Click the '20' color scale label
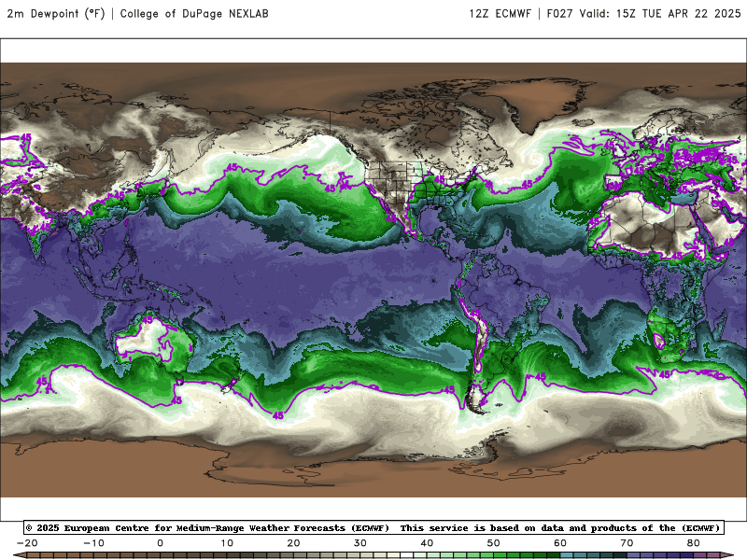This screenshot has width=747, height=560. click(293, 543)
